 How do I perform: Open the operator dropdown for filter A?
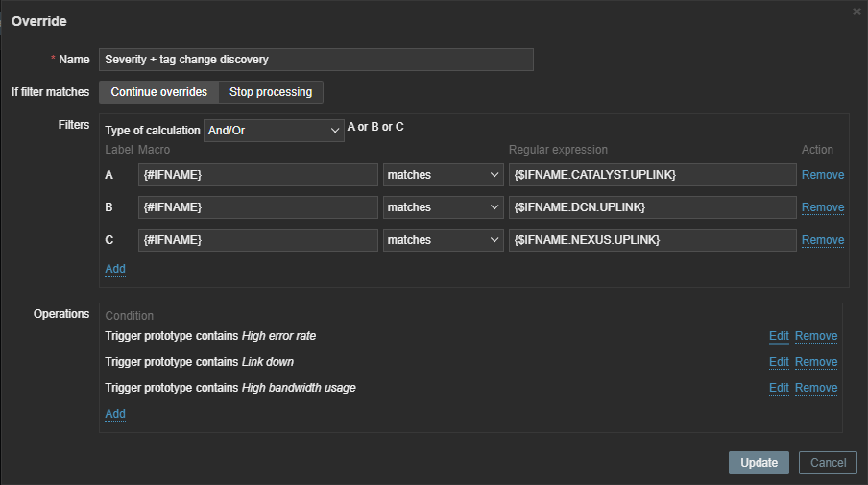pyautogui.click(x=443, y=175)
